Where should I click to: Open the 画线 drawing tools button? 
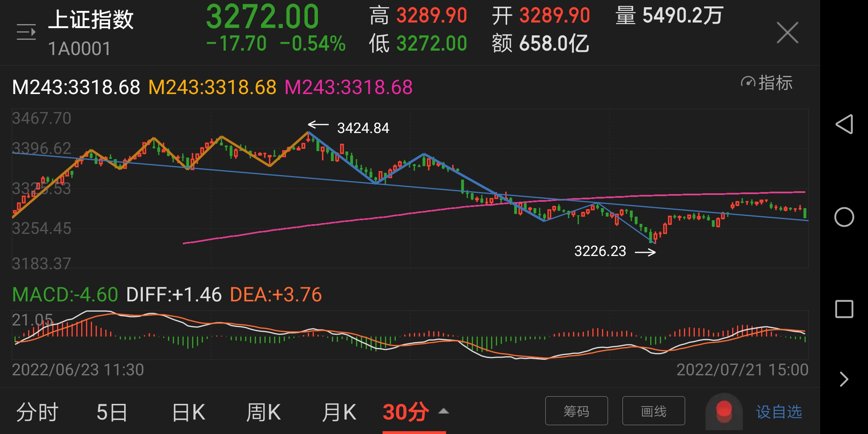click(x=653, y=411)
